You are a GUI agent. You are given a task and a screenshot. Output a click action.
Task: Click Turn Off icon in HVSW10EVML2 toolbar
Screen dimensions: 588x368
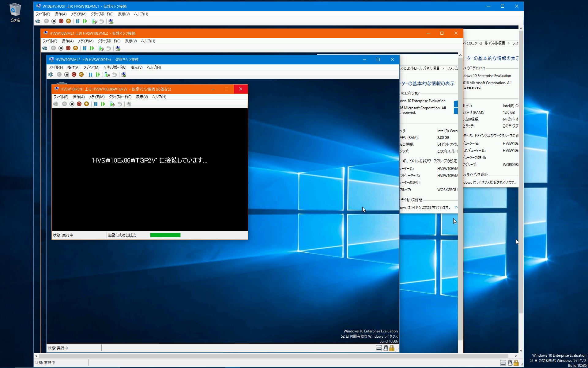pos(61,48)
